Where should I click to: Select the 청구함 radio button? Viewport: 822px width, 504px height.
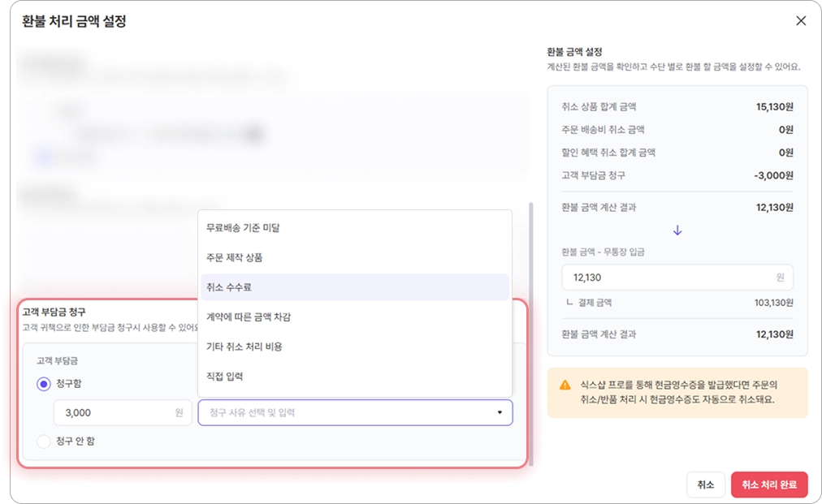[x=44, y=384]
